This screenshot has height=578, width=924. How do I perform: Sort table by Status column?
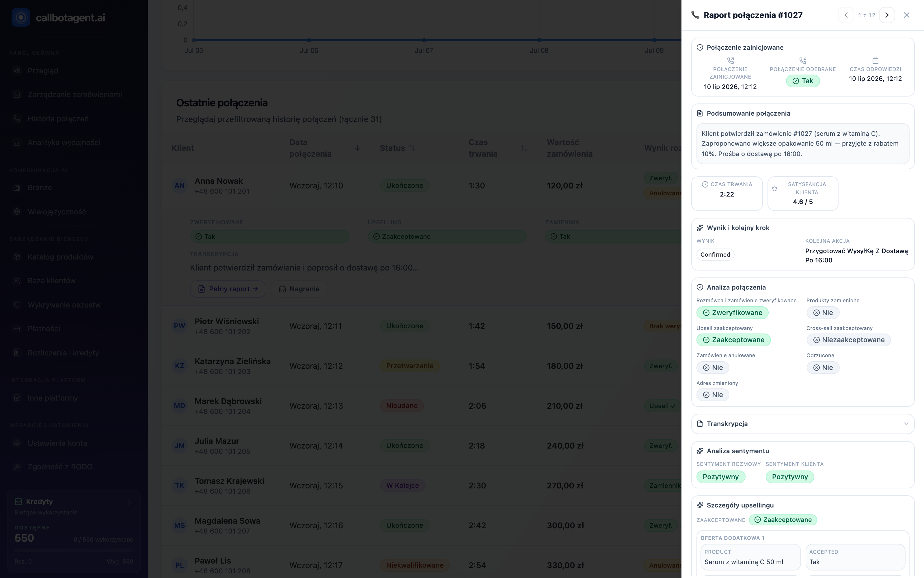[x=411, y=148]
